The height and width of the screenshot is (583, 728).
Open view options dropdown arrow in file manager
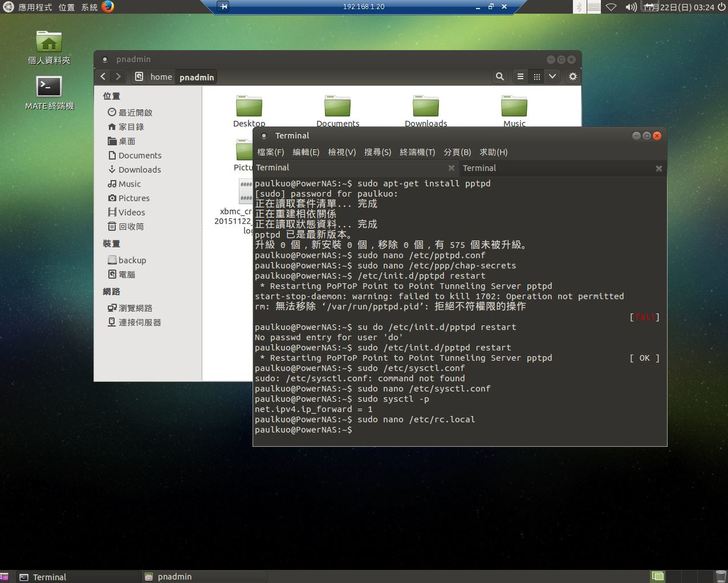point(553,77)
